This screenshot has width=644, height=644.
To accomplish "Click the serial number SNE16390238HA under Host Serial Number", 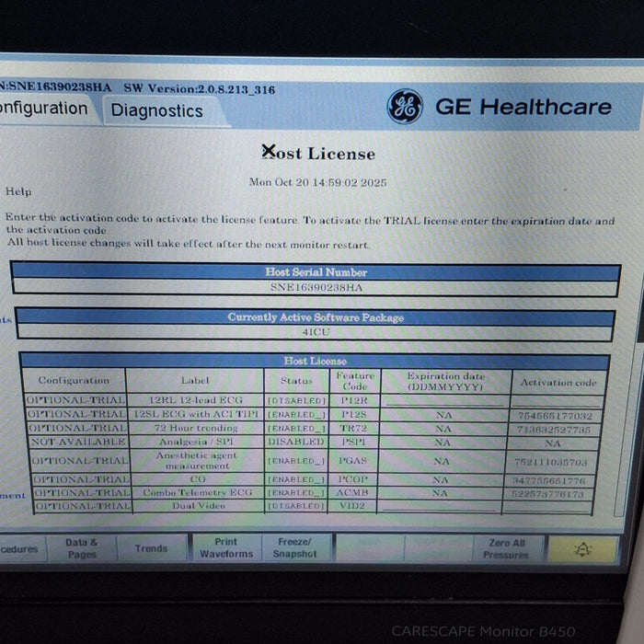I will click(x=316, y=287).
